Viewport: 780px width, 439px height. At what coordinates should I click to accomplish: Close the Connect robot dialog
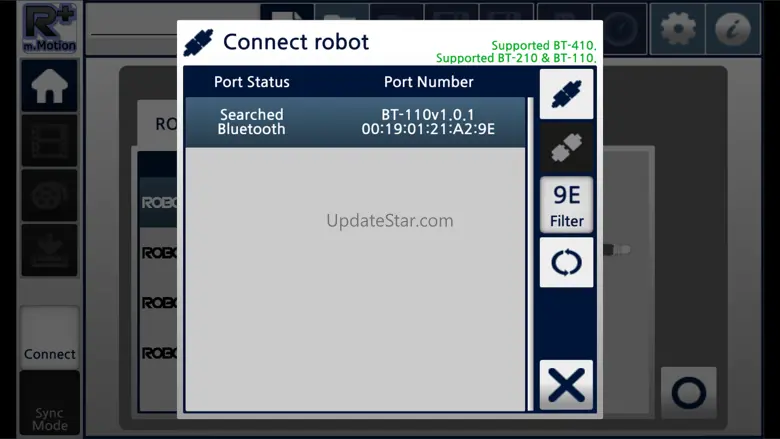click(x=566, y=385)
